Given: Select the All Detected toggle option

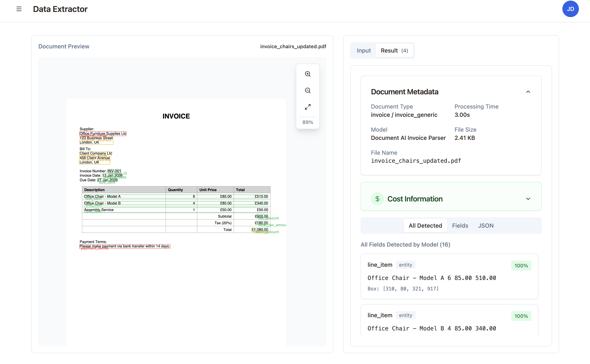Looking at the screenshot, I should (425, 225).
